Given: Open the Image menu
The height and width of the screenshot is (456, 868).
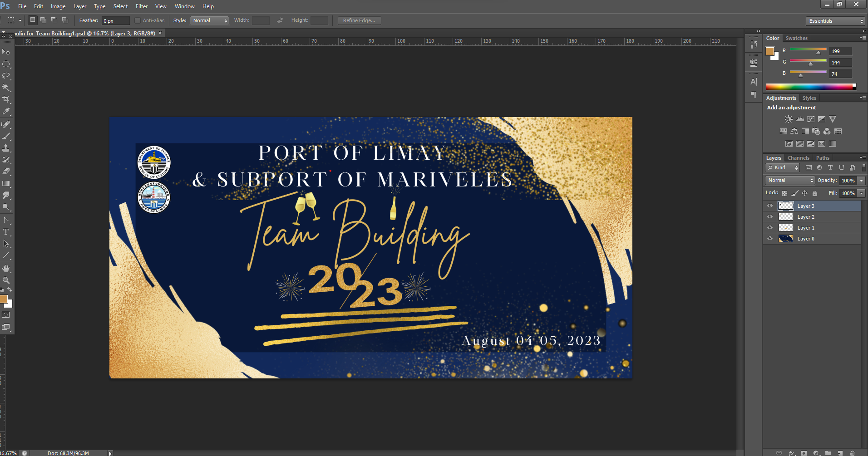Looking at the screenshot, I should tap(58, 6).
